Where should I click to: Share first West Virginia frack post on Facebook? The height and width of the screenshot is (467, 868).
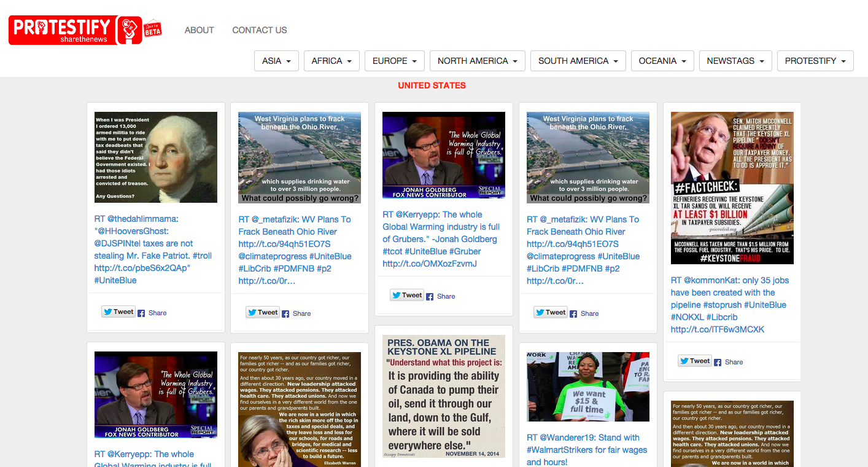(296, 313)
